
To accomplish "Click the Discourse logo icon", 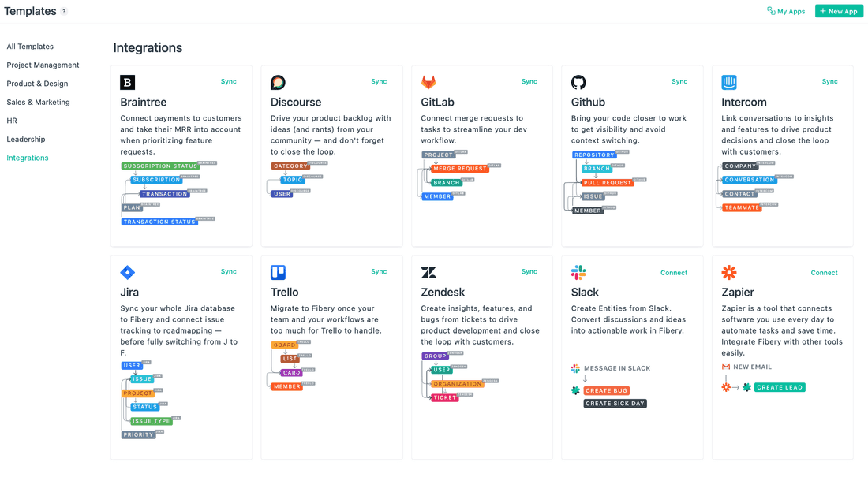I will point(278,82).
